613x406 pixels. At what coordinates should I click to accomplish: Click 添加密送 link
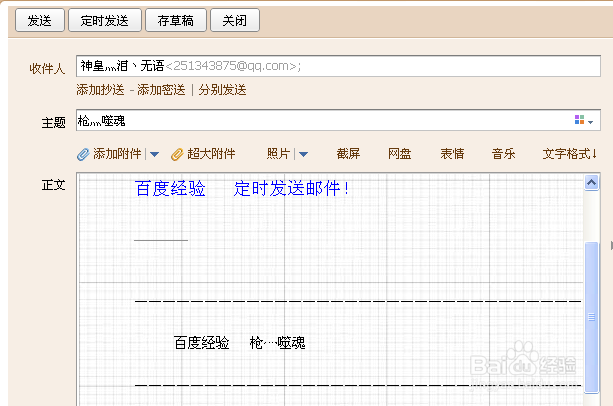161,90
